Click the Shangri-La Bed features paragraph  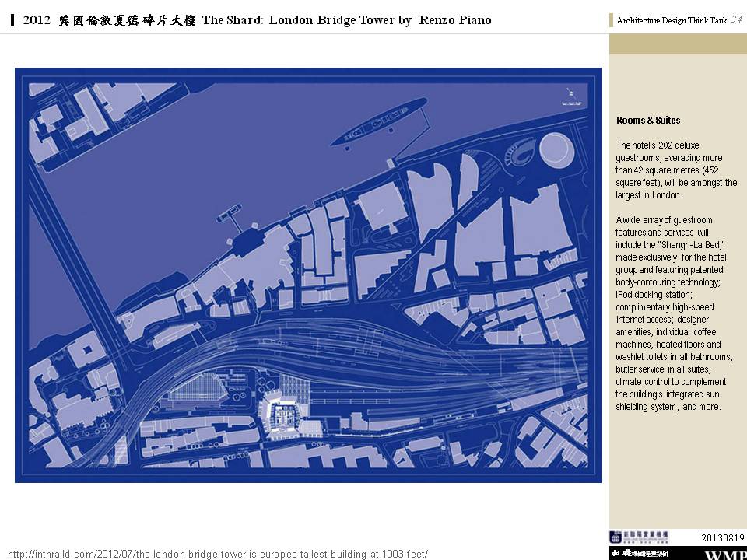[674, 313]
